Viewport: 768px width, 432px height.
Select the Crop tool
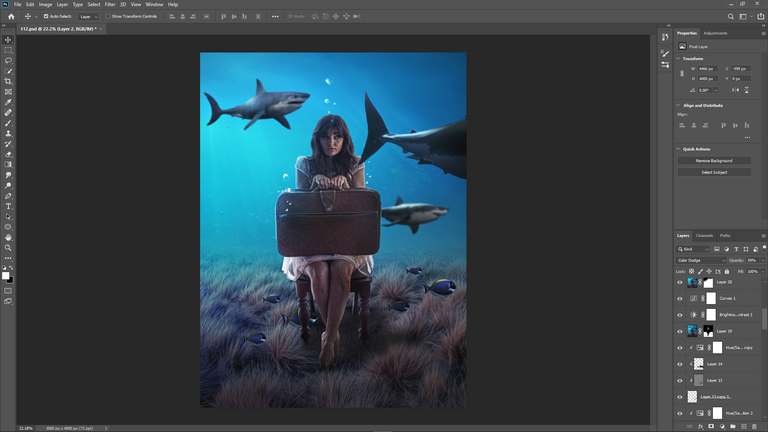coord(8,81)
